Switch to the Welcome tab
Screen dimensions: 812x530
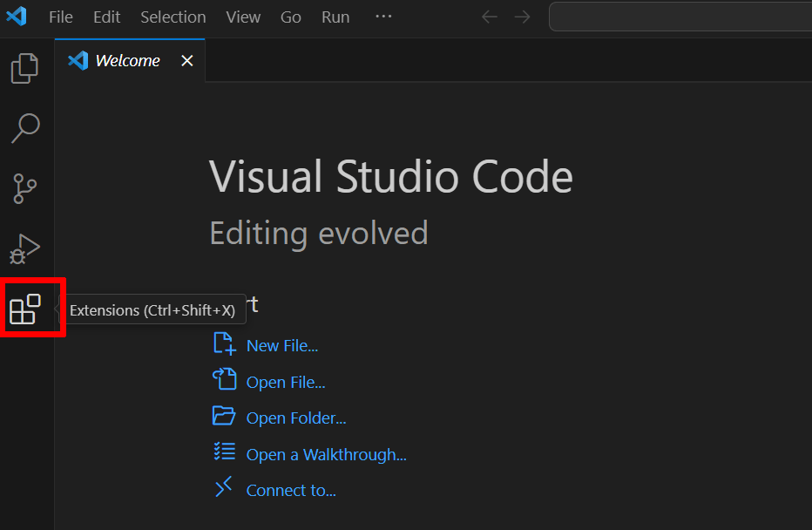tap(125, 60)
